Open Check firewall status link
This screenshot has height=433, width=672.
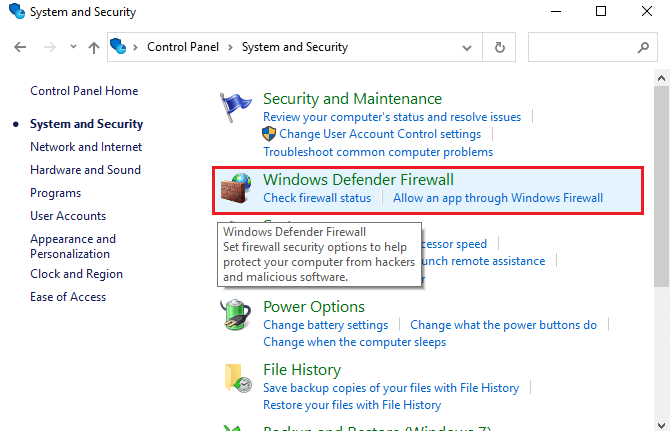(317, 198)
